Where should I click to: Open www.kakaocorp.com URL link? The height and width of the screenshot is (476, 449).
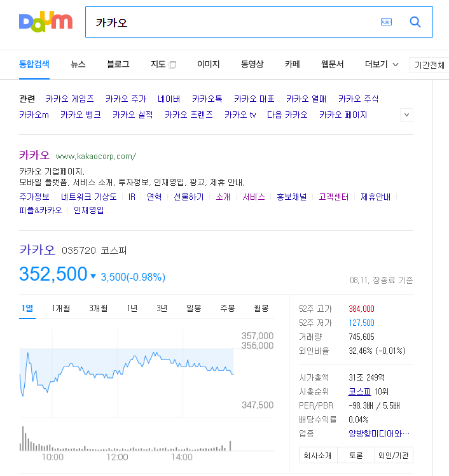point(96,157)
